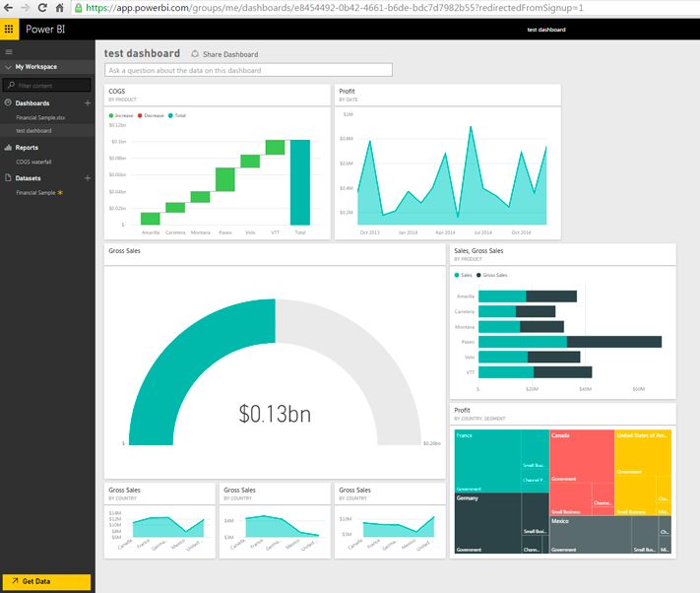The width and height of the screenshot is (700, 593).
Task: Open Sales, Gross Sales tile title
Action: pyautogui.click(x=478, y=251)
